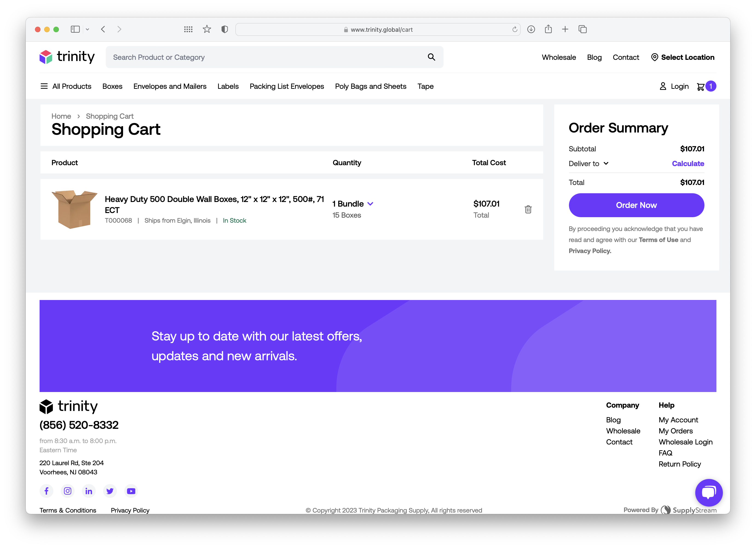Click the Order Now button
The image size is (756, 548).
pos(636,205)
